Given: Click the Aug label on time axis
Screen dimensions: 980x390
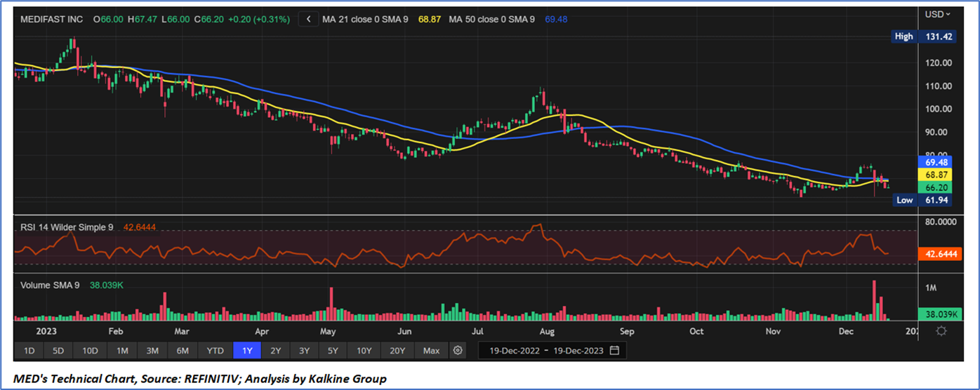Looking at the screenshot, I should [x=548, y=330].
